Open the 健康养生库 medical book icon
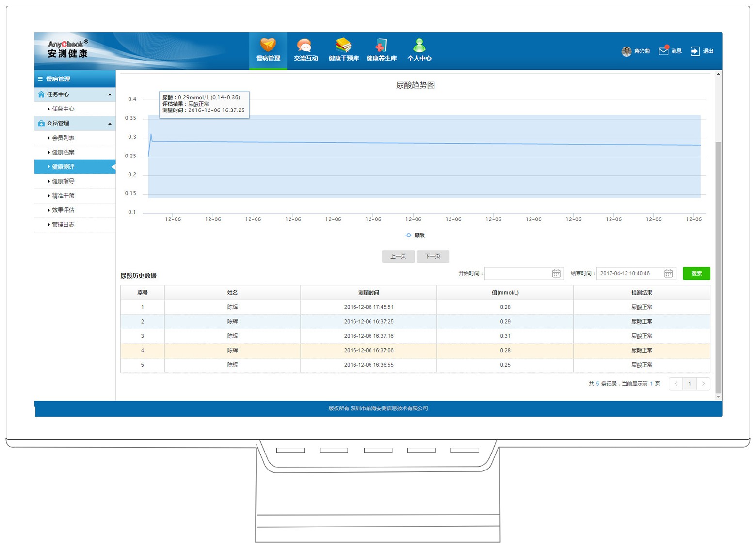Image resolution: width=756 pixels, height=548 pixels. 381,46
